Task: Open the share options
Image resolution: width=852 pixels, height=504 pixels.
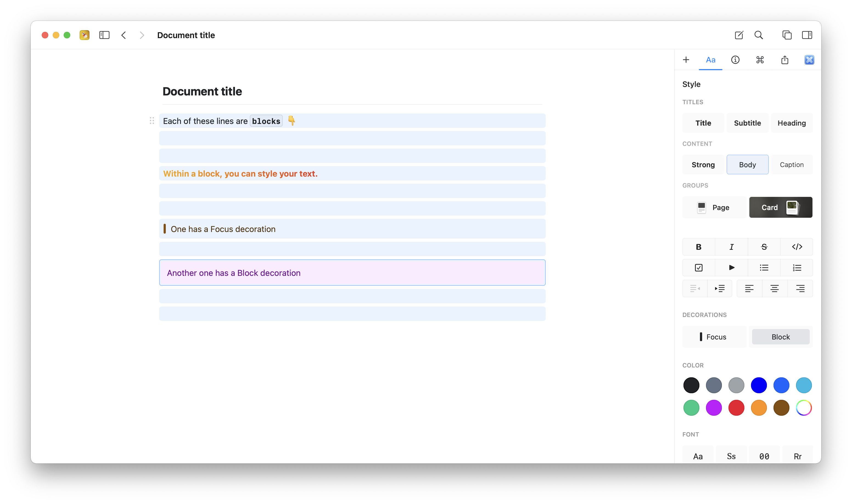Action: 784,60
